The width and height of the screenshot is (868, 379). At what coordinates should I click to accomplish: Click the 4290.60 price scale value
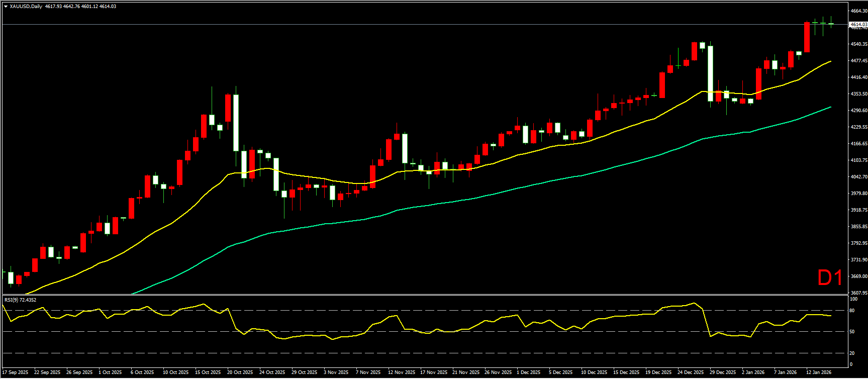click(857, 110)
